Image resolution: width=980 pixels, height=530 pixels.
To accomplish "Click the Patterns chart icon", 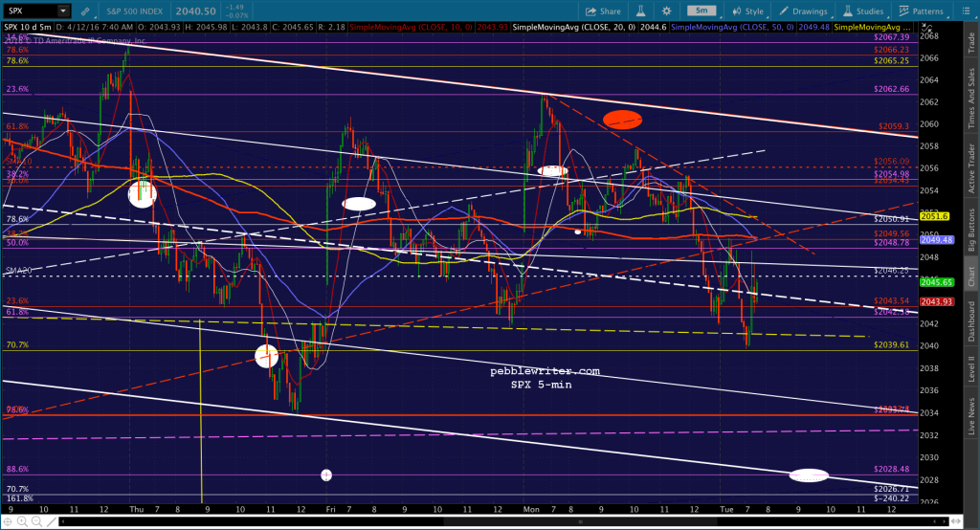I will pos(903,11).
